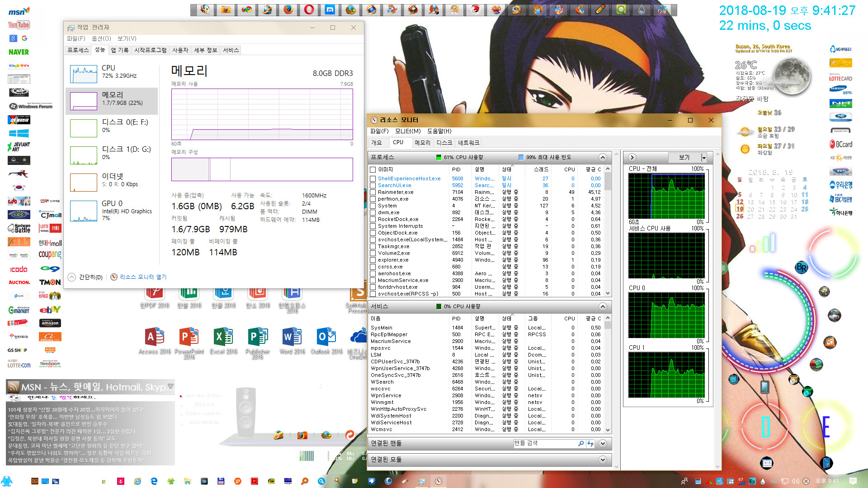Collapse graph pane with the arrow button

point(632,157)
